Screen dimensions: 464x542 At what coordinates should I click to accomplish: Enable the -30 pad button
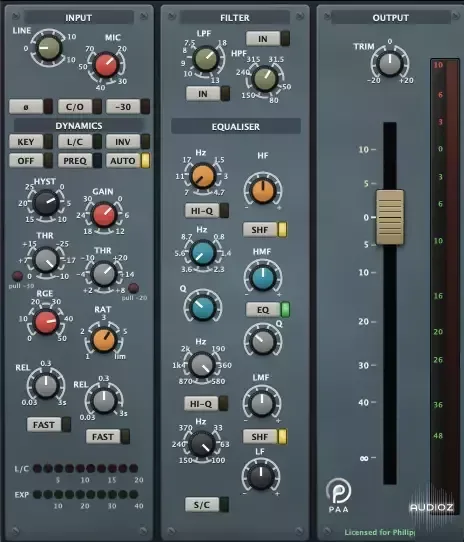(128, 106)
